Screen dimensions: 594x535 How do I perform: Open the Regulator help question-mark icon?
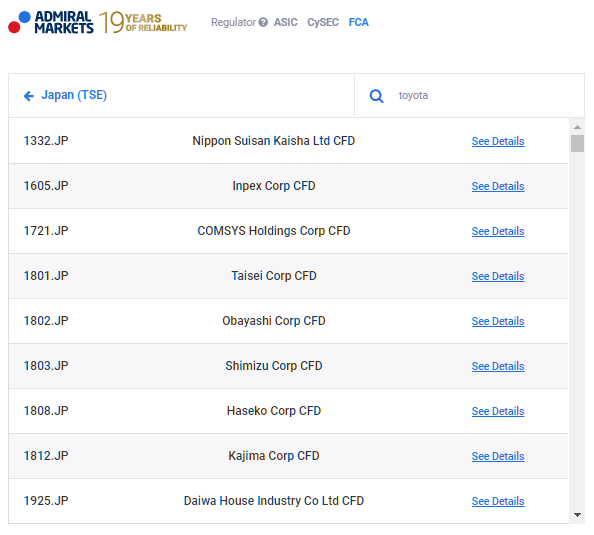[263, 22]
